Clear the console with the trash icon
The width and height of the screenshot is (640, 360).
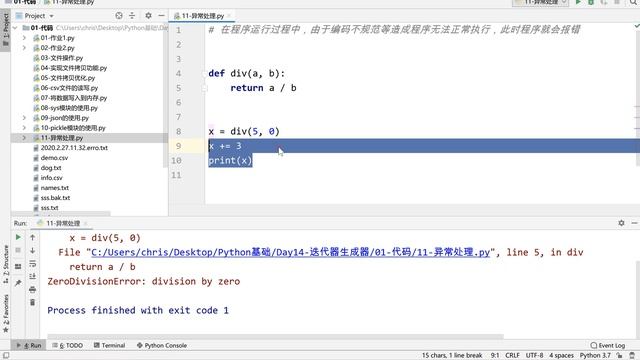(x=33, y=302)
